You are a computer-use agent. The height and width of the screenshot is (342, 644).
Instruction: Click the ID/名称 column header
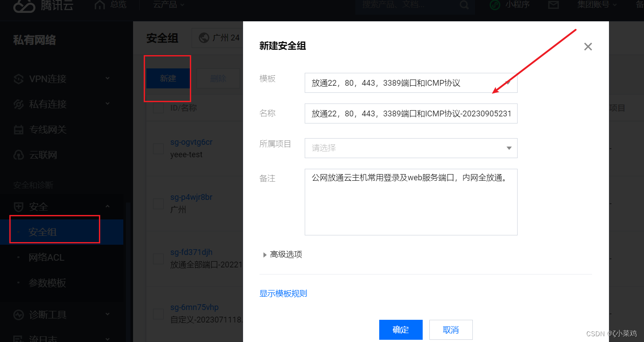pyautogui.click(x=184, y=108)
